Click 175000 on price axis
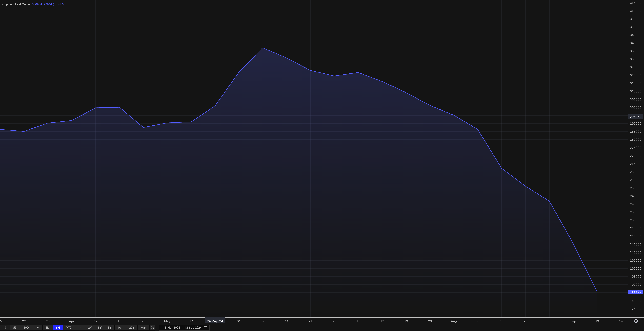This screenshot has height=331, width=644. point(635,309)
